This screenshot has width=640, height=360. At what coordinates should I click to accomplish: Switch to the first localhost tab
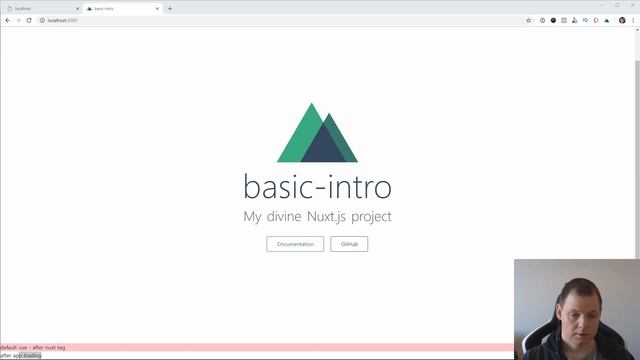click(x=41, y=9)
